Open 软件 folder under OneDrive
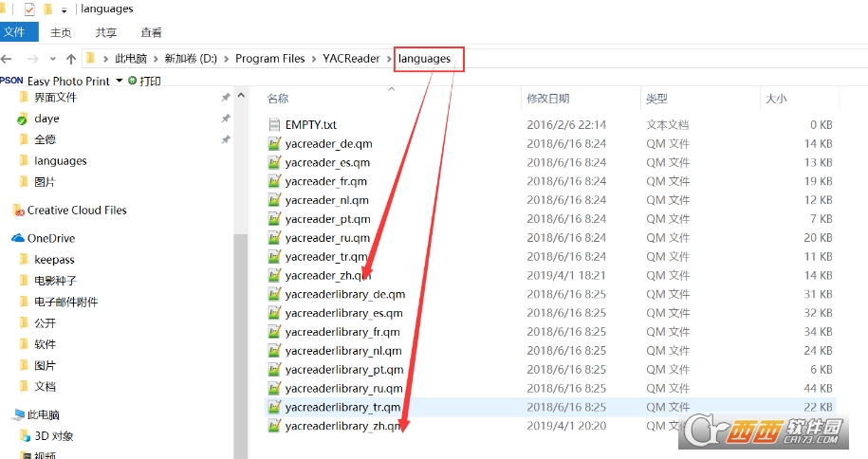 click(45, 344)
